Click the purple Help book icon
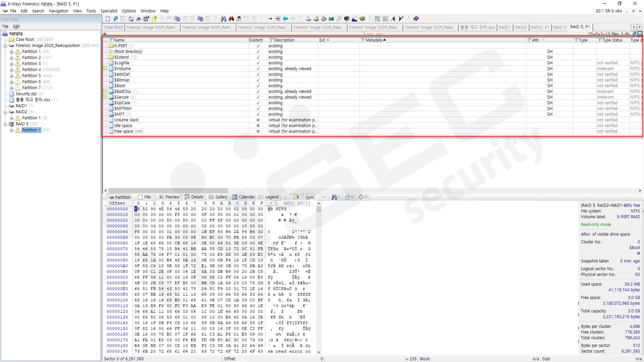Screen dimensions: 644x362 point(416,19)
